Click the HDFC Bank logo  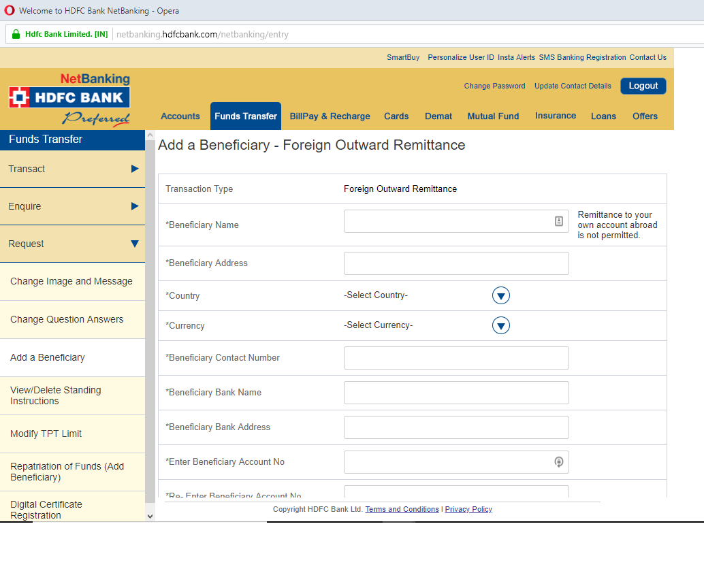click(69, 97)
